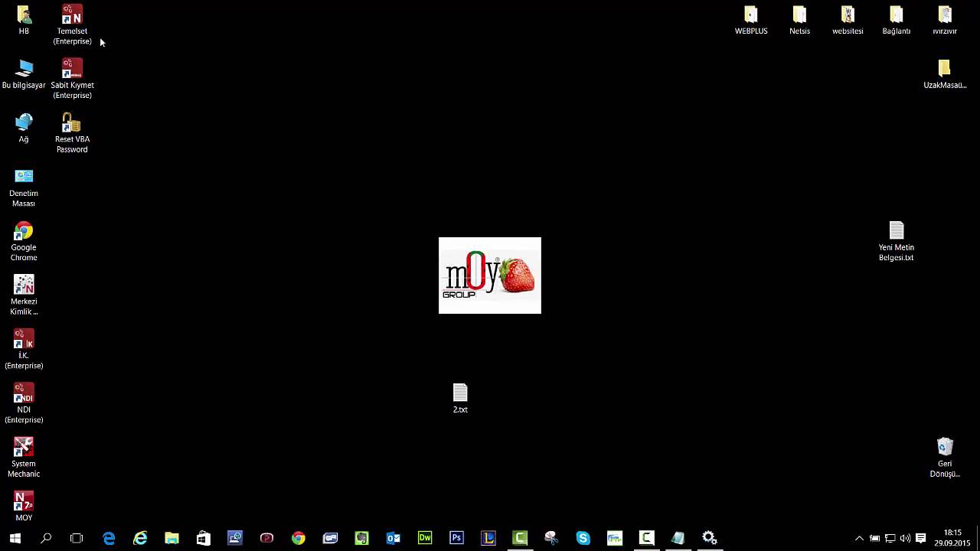Open volume speaker tray icon

pos(905,538)
